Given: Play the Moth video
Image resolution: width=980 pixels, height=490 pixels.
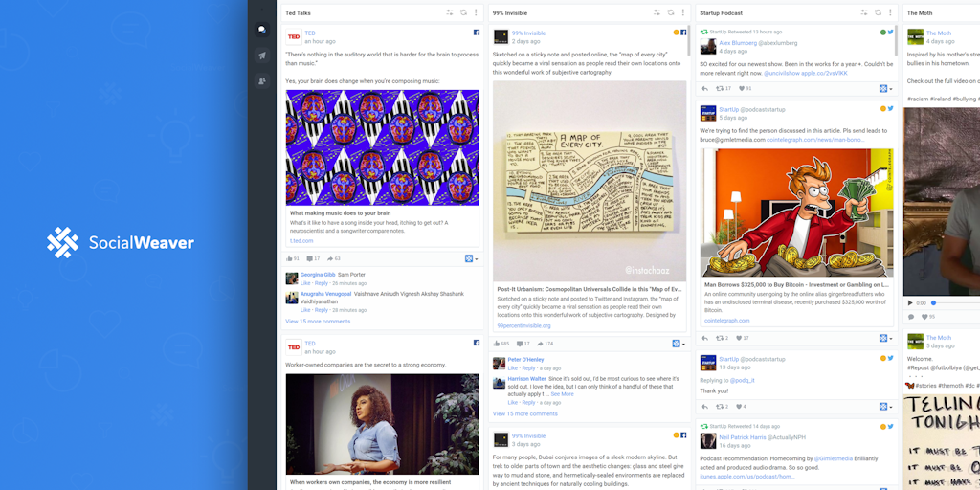Looking at the screenshot, I should pos(910,303).
